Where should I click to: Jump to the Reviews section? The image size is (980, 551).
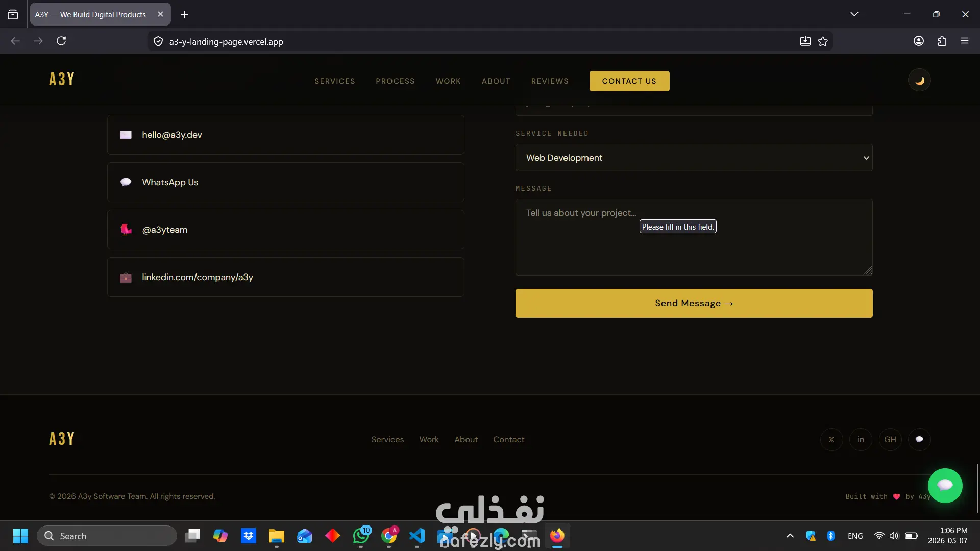[550, 81]
